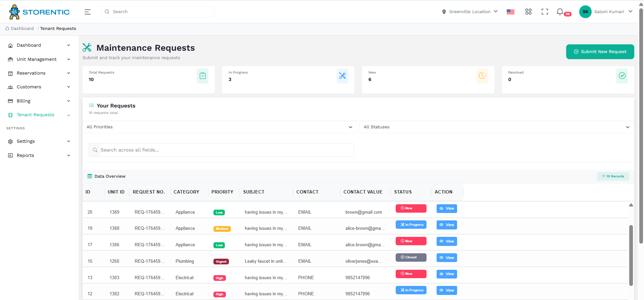
Task: Click table vertical scrollbar thumb
Action: pos(631,255)
